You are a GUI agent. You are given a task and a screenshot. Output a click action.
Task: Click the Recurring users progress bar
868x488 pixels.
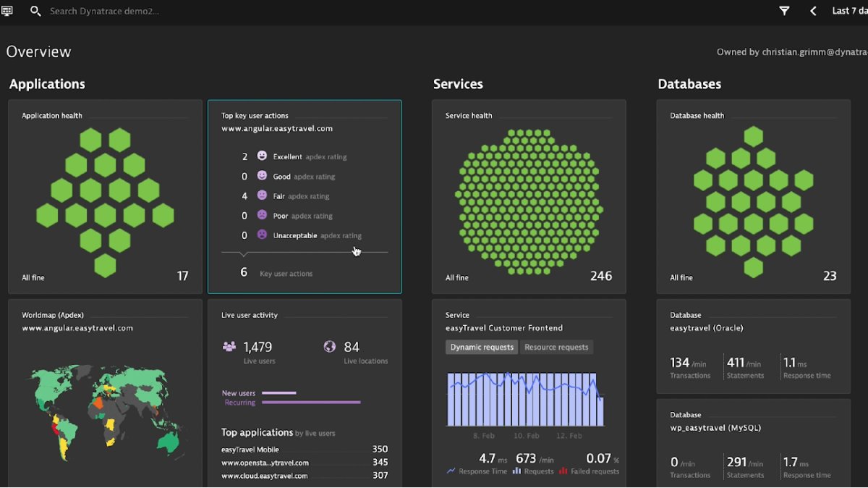pyautogui.click(x=311, y=403)
